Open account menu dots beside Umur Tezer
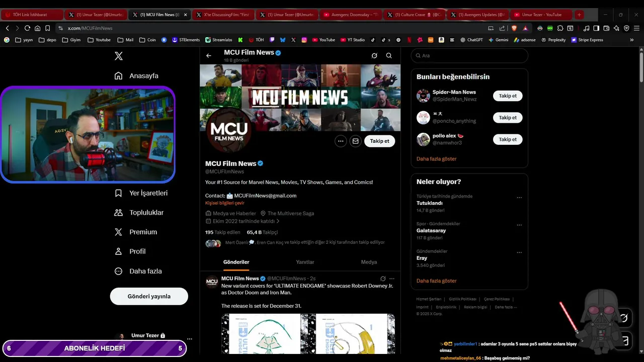Viewport: 644px width, 362px height. pyautogui.click(x=189, y=339)
